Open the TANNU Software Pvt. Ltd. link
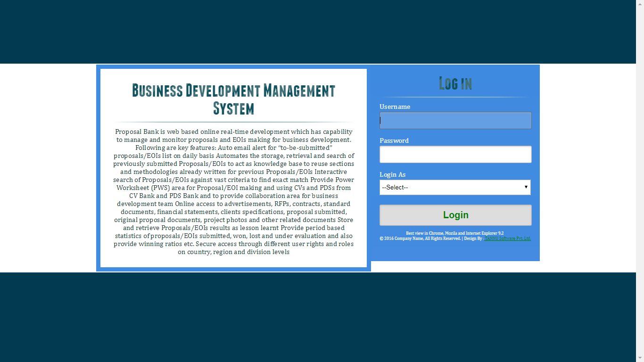 pyautogui.click(x=507, y=239)
